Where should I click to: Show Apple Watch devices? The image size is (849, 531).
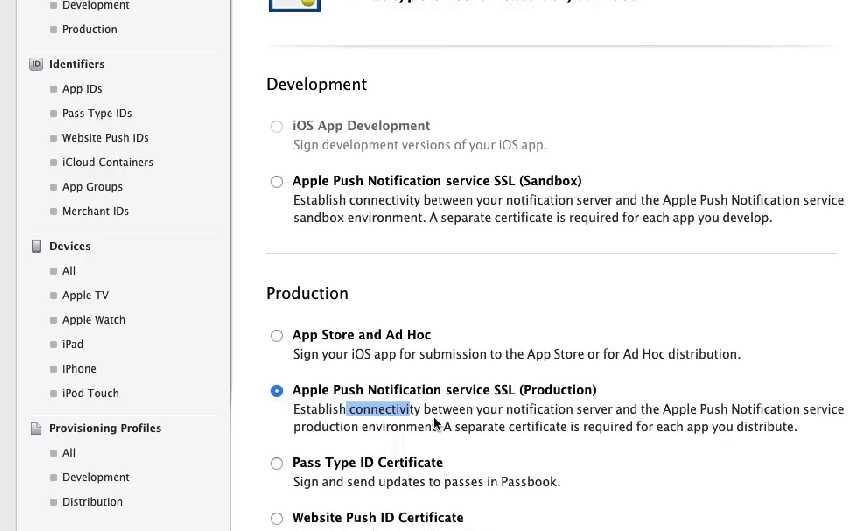93,320
